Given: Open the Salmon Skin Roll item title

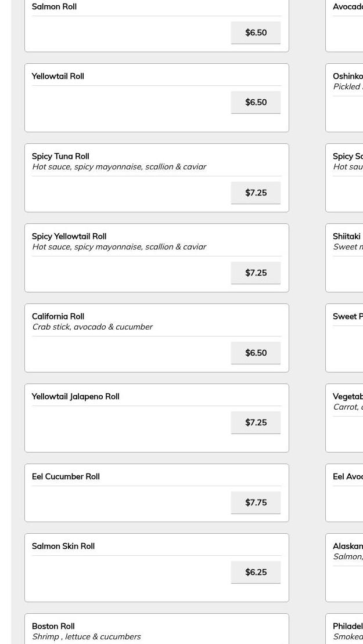Looking at the screenshot, I should [63, 546].
